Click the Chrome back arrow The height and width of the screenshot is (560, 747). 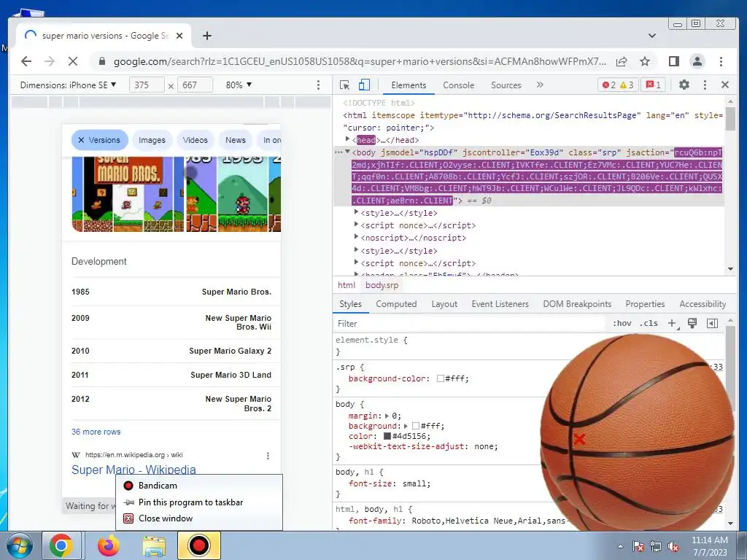click(x=26, y=61)
